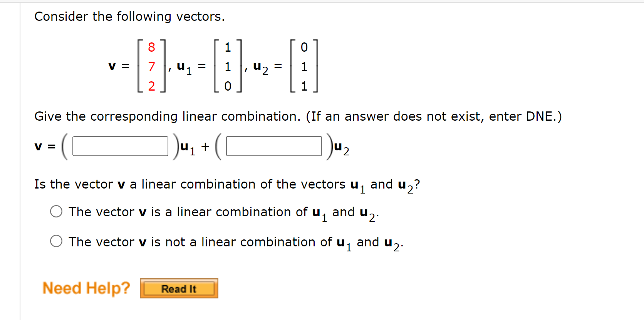The image size is (644, 320).
Task: Click the coefficient input box before u2
Action: (x=274, y=146)
